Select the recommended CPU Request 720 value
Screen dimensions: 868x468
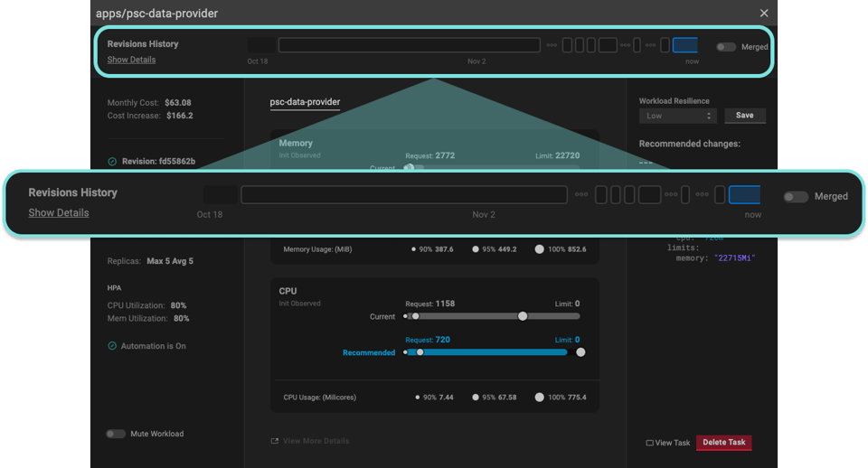[x=442, y=340]
